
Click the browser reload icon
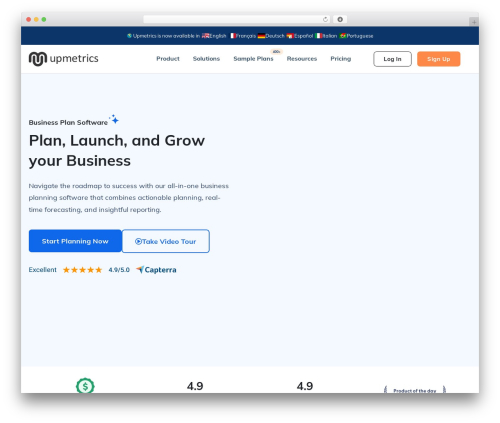[x=325, y=19]
